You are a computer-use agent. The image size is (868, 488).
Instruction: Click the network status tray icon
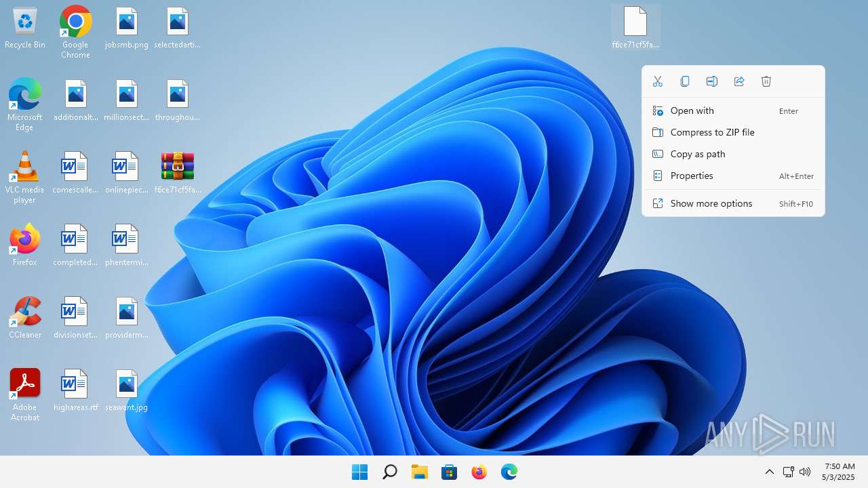pyautogui.click(x=789, y=472)
